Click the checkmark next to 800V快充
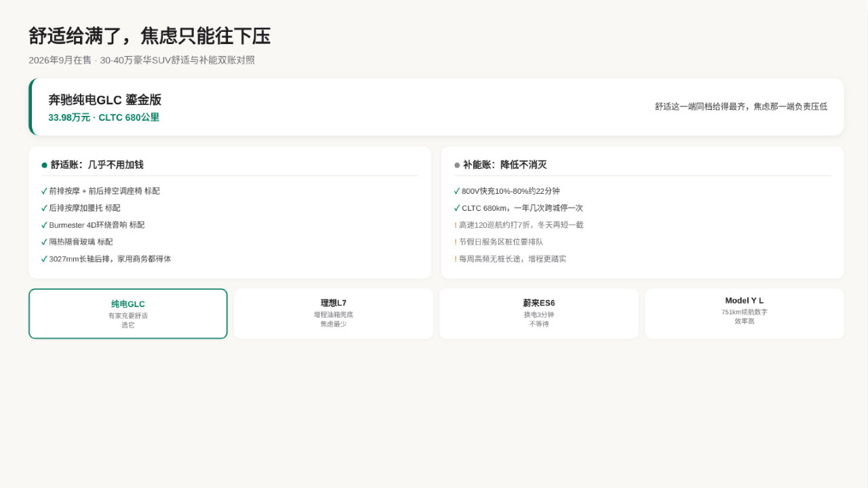Viewport: 868px width, 488px height. (x=457, y=191)
